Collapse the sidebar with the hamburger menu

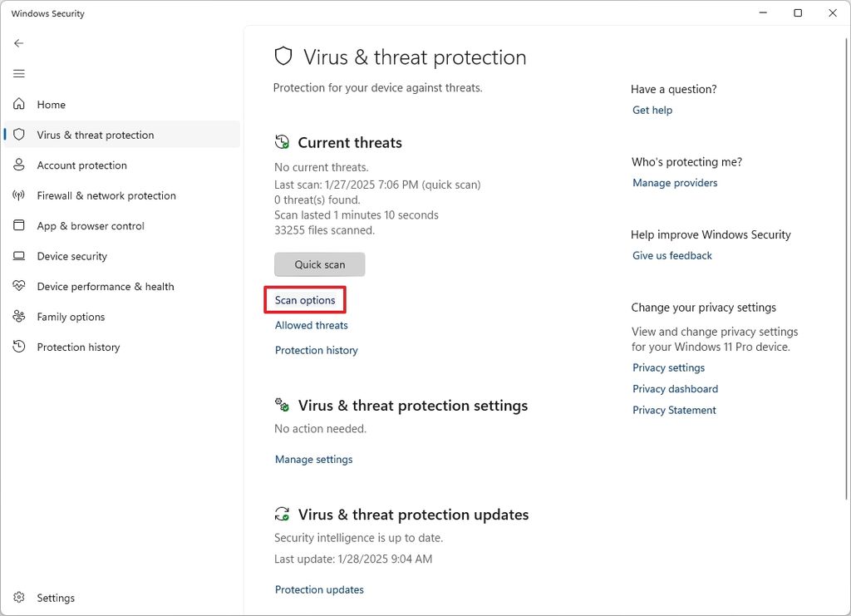[x=18, y=73]
